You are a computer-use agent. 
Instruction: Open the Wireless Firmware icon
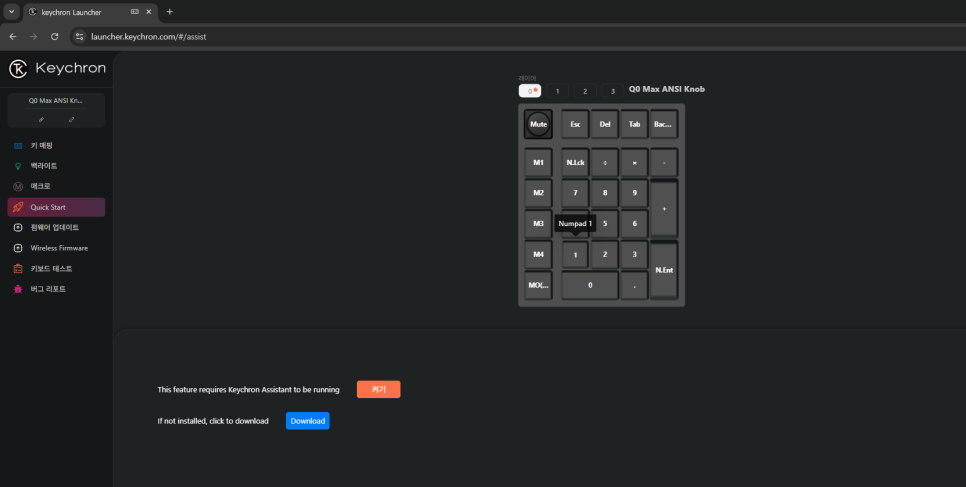pyautogui.click(x=18, y=248)
